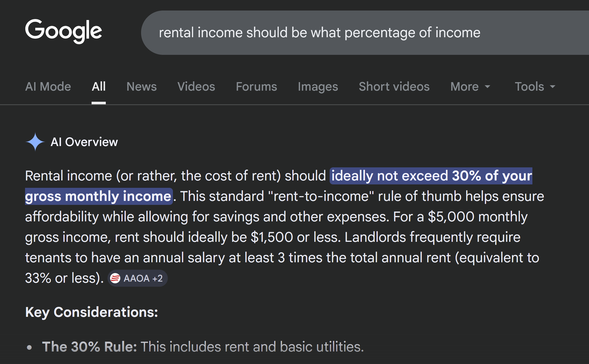
Task: Open the Tools dropdown
Action: 535,87
